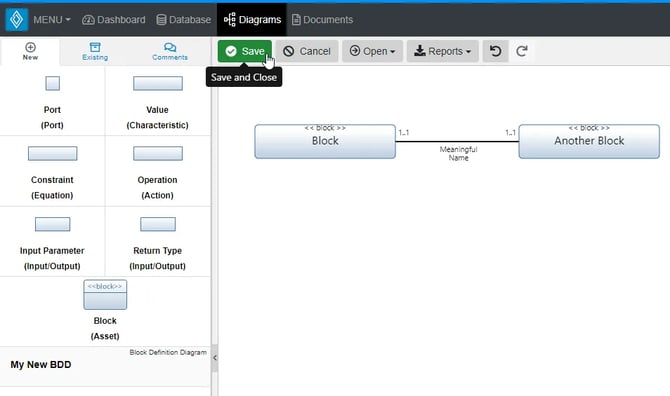Switch to the Comments tab
This screenshot has height=396, width=670.
tap(170, 51)
